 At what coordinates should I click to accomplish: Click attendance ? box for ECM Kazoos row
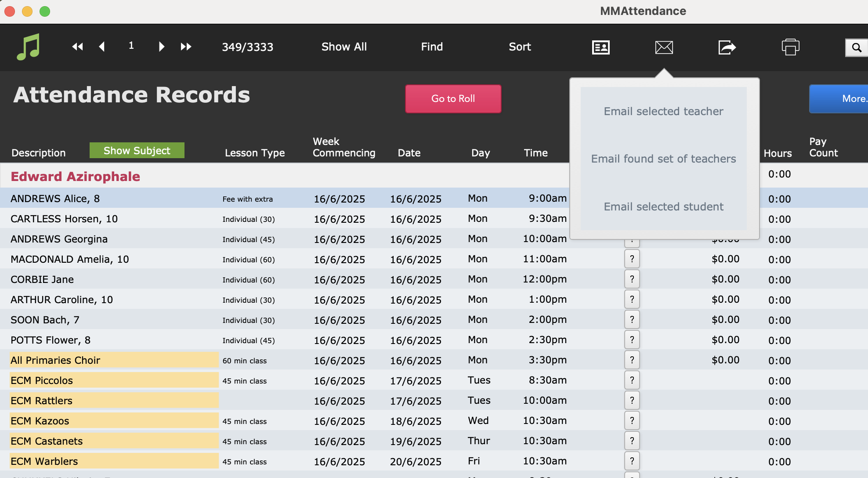click(x=632, y=421)
